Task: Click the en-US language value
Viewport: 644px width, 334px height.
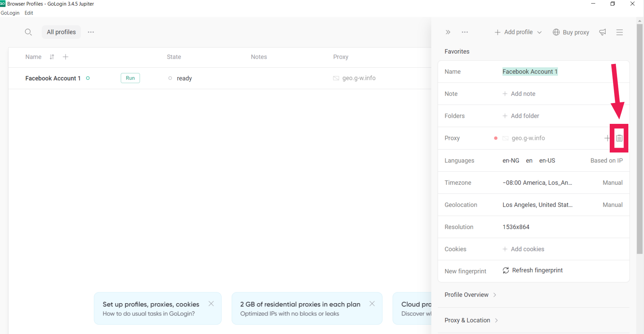Action: click(x=547, y=161)
